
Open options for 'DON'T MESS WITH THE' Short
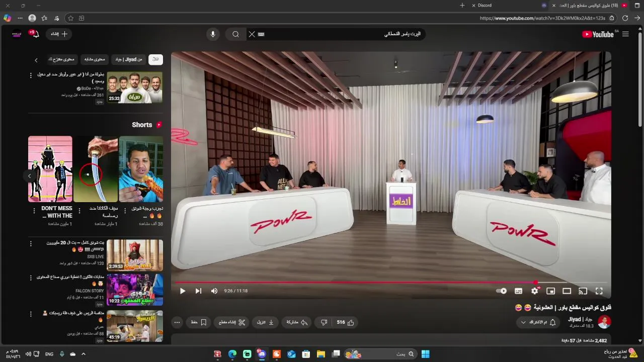(34, 211)
